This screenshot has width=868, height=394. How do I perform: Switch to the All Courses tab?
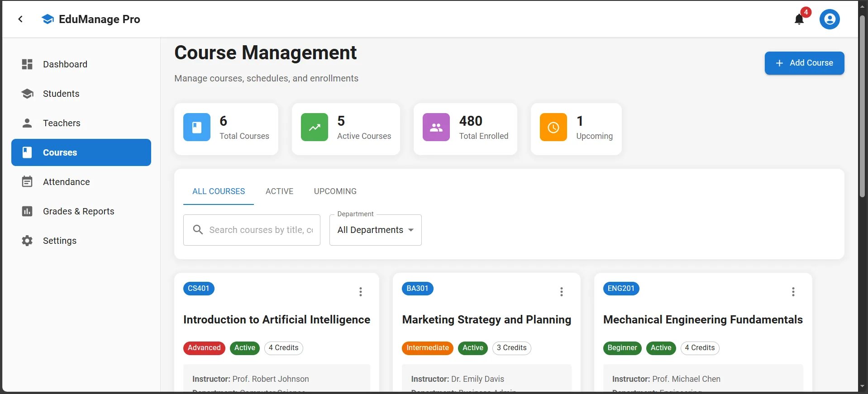click(x=219, y=191)
